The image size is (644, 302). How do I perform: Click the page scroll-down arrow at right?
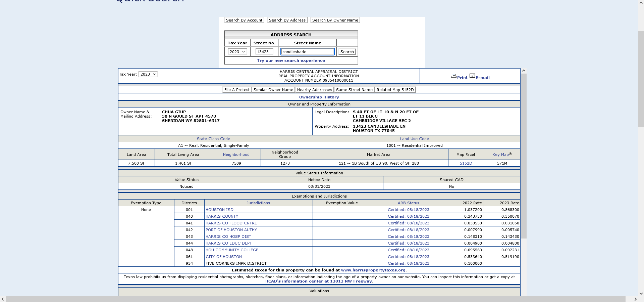click(x=641, y=293)
